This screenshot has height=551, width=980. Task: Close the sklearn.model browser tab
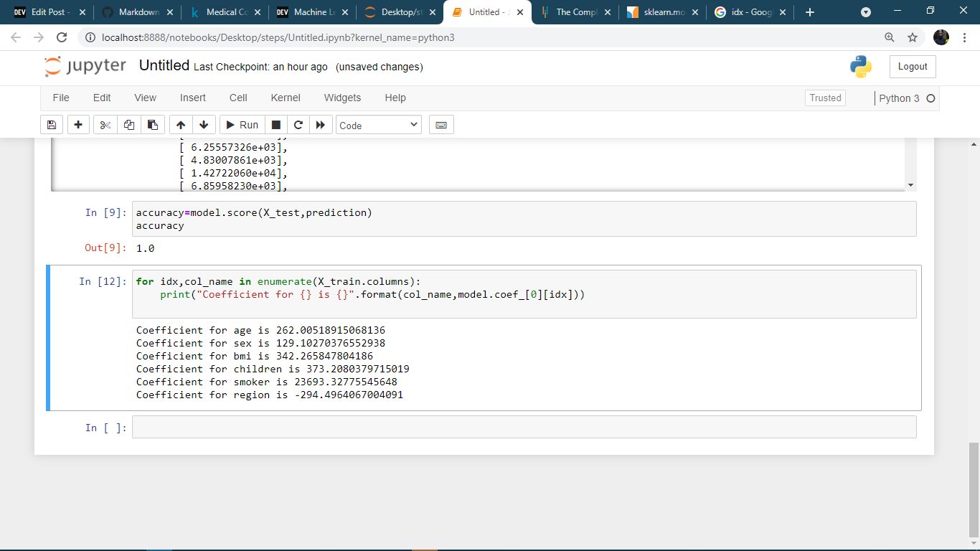[694, 12]
